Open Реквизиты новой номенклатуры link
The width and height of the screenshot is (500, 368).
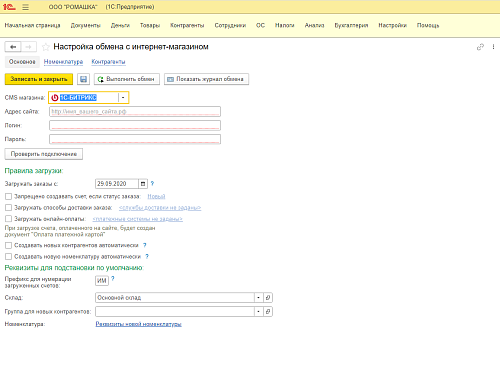point(139,324)
